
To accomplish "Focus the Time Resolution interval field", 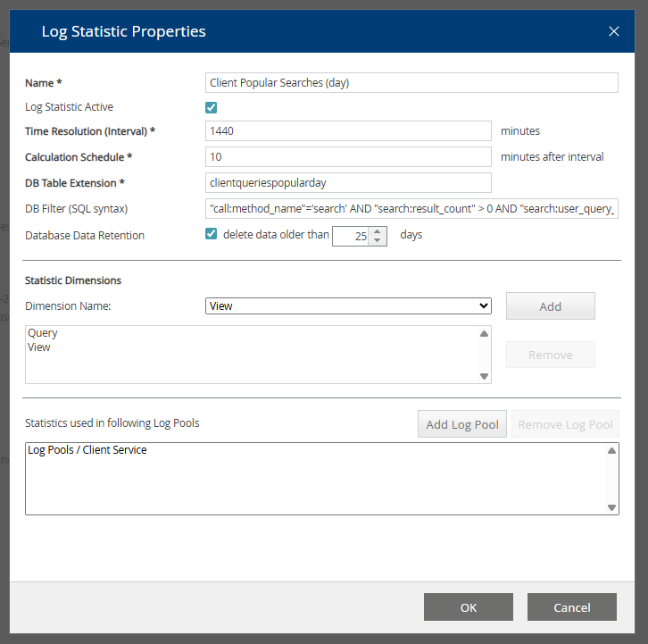I will (348, 131).
